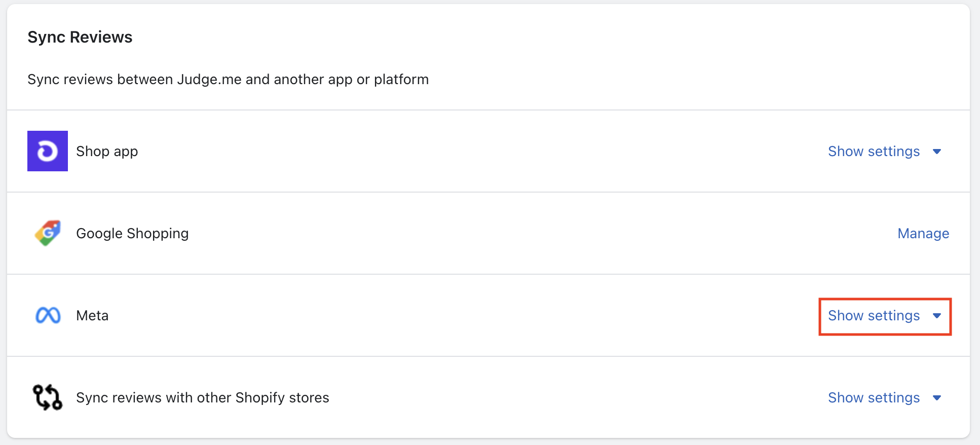Click the description text under Sync Reviews
This screenshot has height=445, width=980.
[228, 80]
